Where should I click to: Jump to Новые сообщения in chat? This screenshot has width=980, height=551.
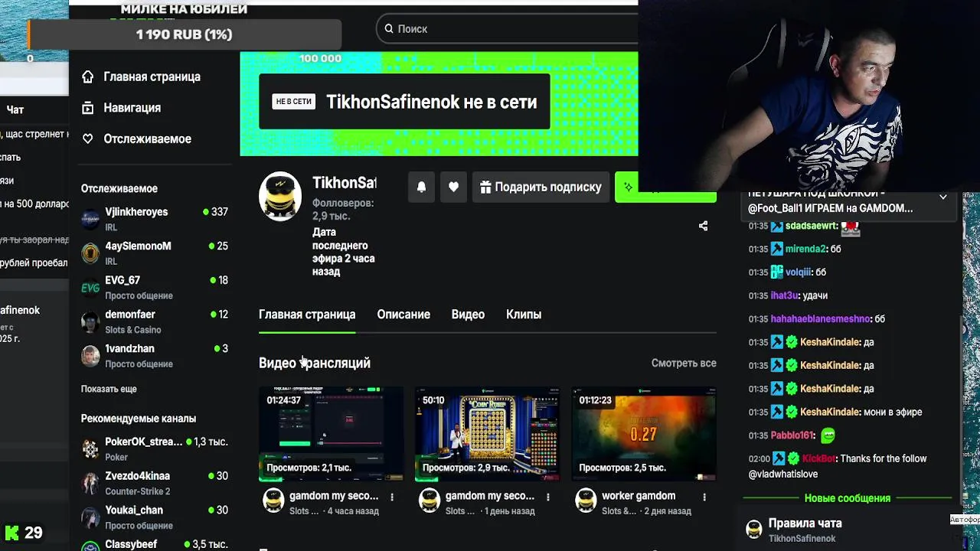[x=847, y=498]
